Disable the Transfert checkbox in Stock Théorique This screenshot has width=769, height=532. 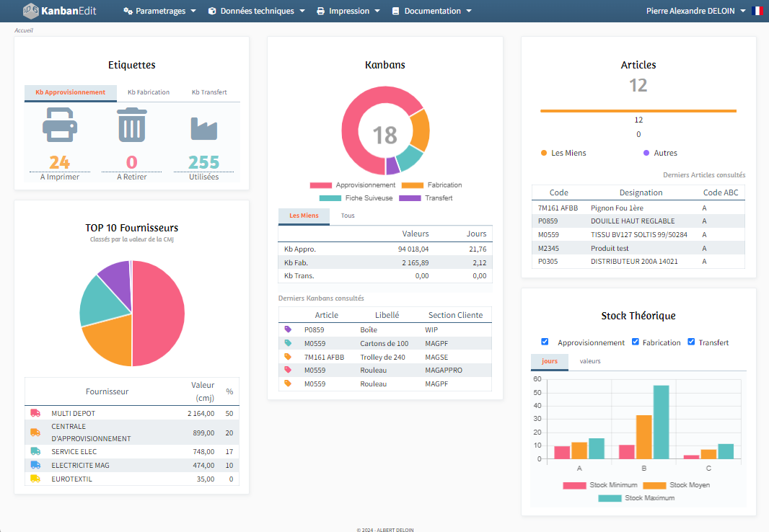tap(691, 342)
